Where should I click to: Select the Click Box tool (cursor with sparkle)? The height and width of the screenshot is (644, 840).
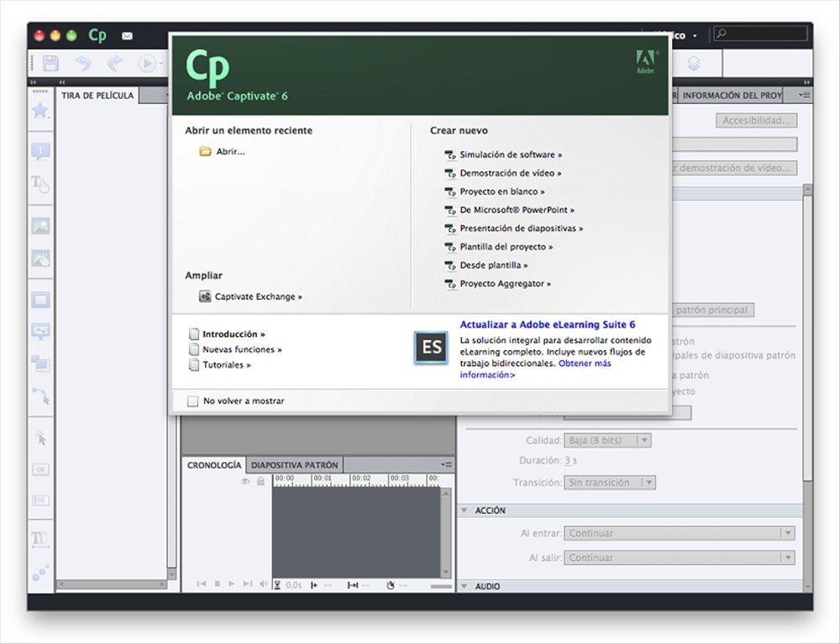40,438
